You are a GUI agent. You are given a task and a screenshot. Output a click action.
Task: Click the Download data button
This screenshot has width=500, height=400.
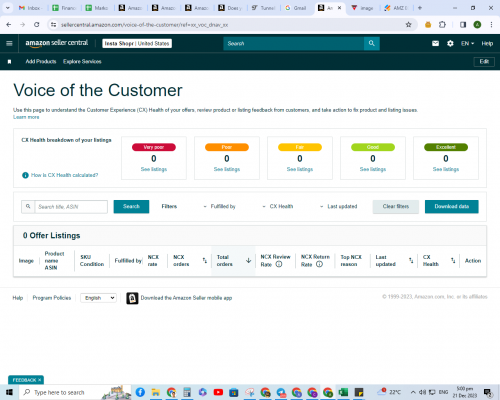(452, 207)
